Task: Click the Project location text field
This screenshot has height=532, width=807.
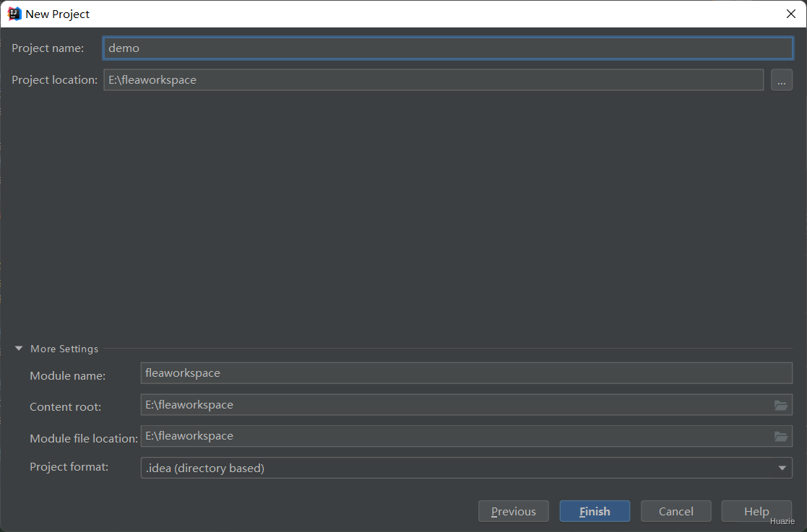Action: 433,79
